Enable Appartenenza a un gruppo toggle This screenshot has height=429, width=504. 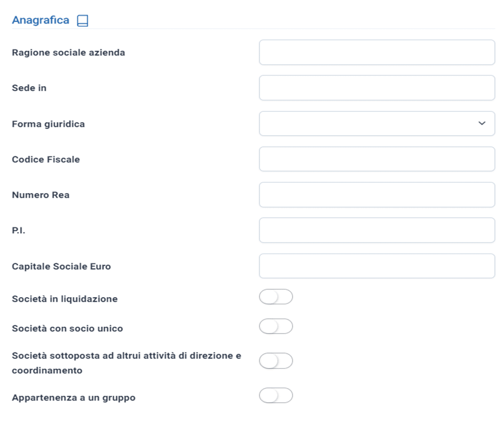(276, 395)
